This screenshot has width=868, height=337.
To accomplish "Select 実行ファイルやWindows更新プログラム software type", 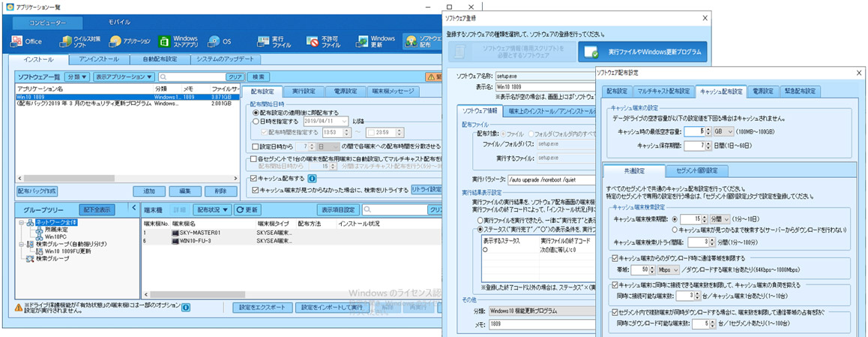I will [x=642, y=52].
